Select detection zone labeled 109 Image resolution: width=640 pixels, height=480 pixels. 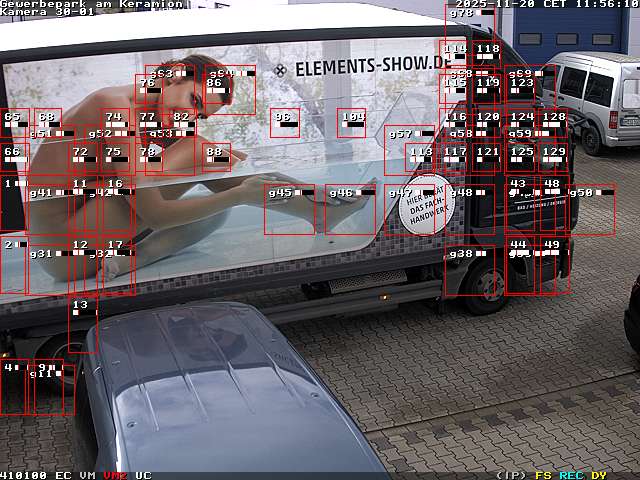351,123
